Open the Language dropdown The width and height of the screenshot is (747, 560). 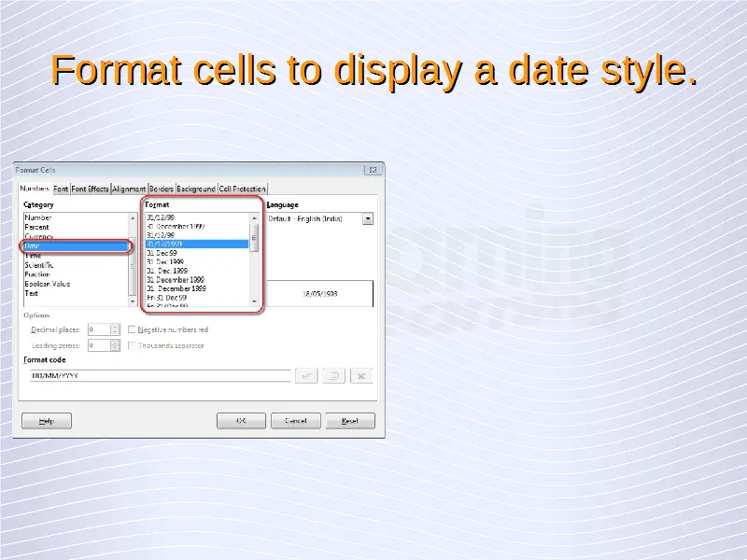(368, 218)
